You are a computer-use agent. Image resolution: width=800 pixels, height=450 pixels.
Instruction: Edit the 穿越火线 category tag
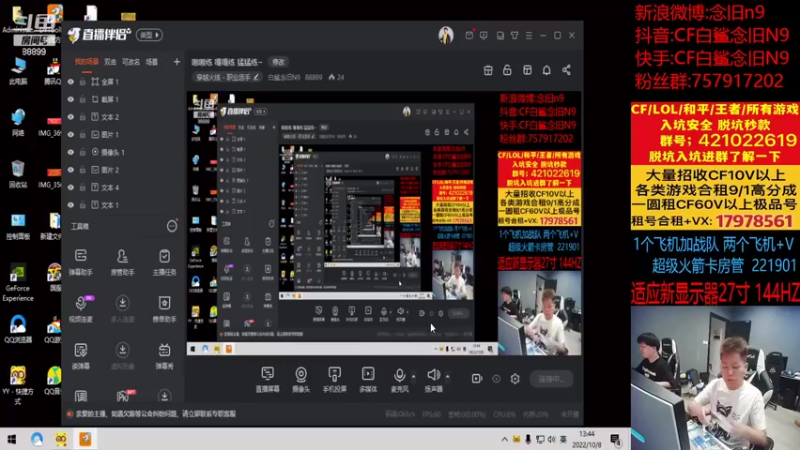click(228, 78)
